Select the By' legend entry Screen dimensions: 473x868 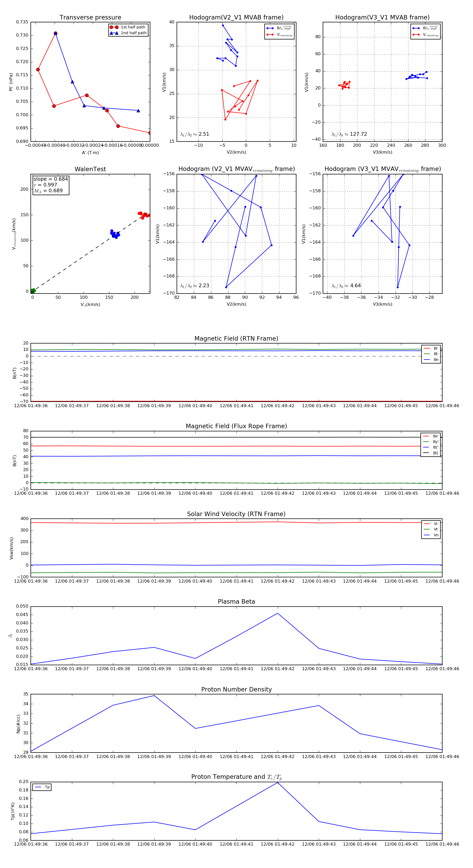tap(431, 442)
